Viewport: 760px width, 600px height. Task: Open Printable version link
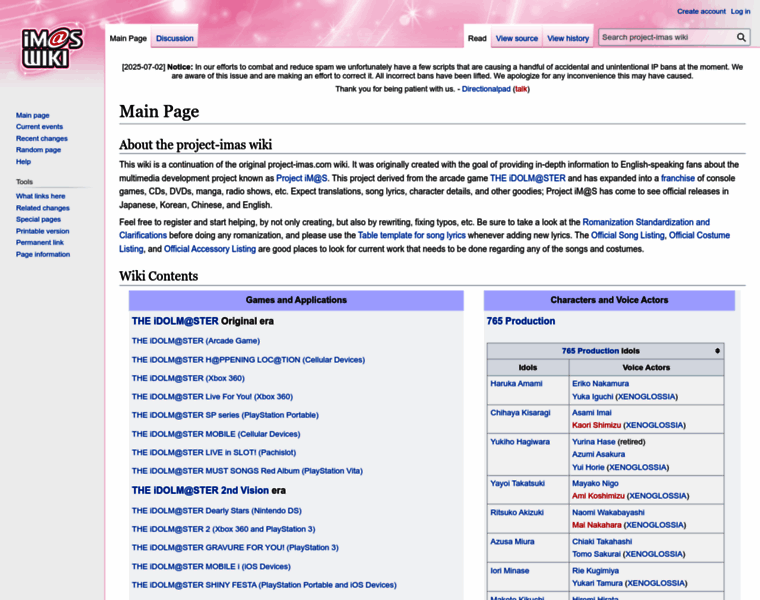[x=42, y=231]
